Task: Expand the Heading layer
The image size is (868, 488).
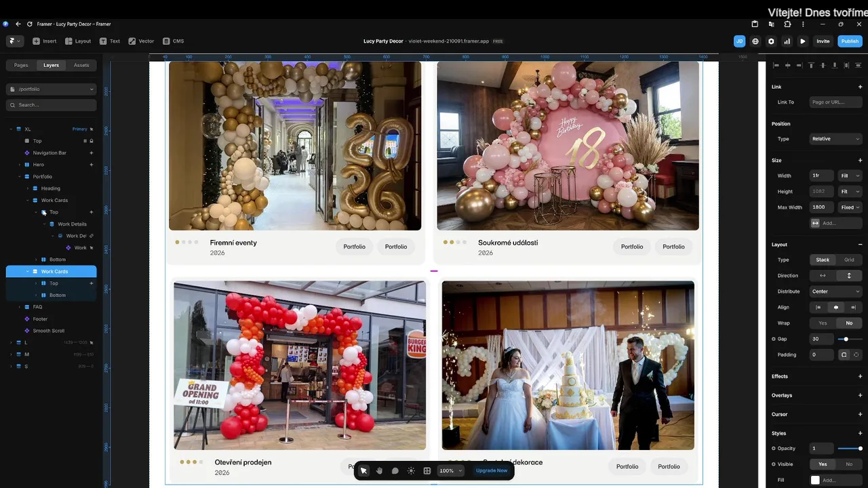Action: 27,188
